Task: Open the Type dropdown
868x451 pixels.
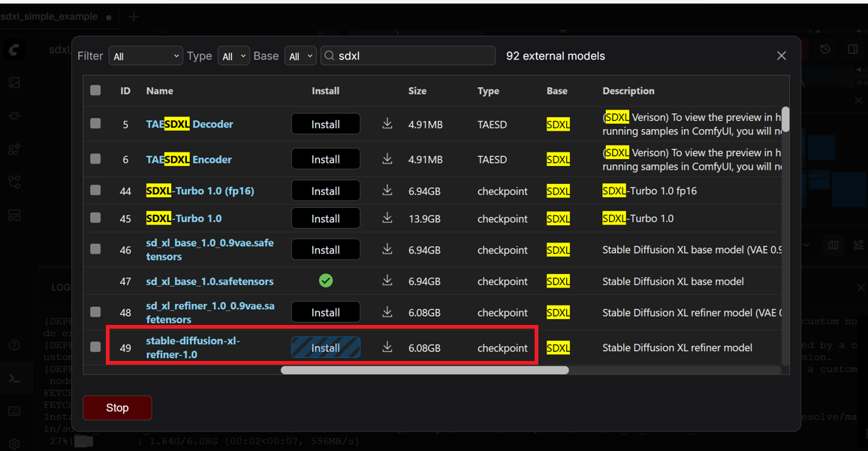Action: pyautogui.click(x=234, y=56)
